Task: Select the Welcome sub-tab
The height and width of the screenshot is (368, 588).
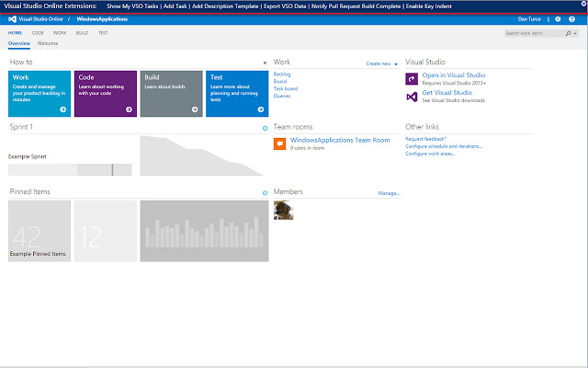Action: pyautogui.click(x=48, y=43)
